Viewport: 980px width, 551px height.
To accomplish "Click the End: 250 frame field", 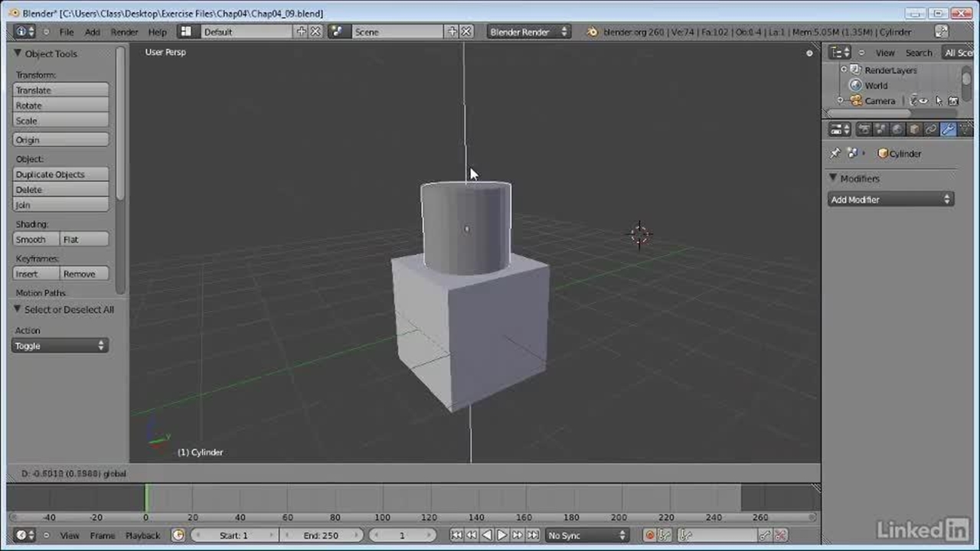I will [321, 536].
